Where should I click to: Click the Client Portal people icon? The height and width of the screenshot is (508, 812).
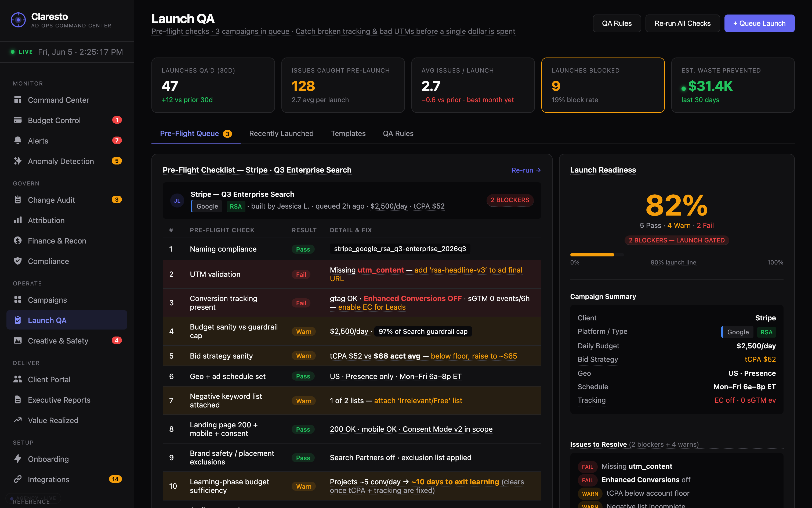tap(18, 379)
